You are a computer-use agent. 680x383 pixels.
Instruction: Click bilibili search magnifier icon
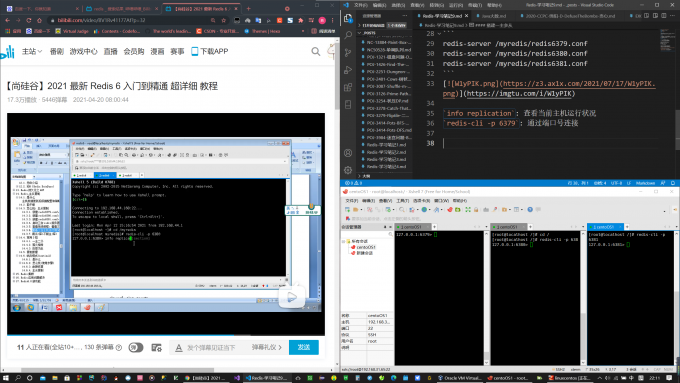(x=316, y=52)
